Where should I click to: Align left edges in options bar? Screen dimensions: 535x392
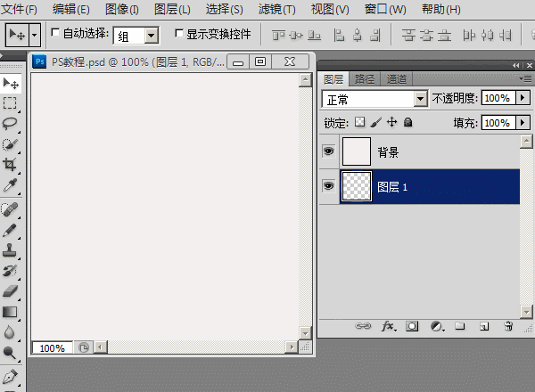click(339, 35)
